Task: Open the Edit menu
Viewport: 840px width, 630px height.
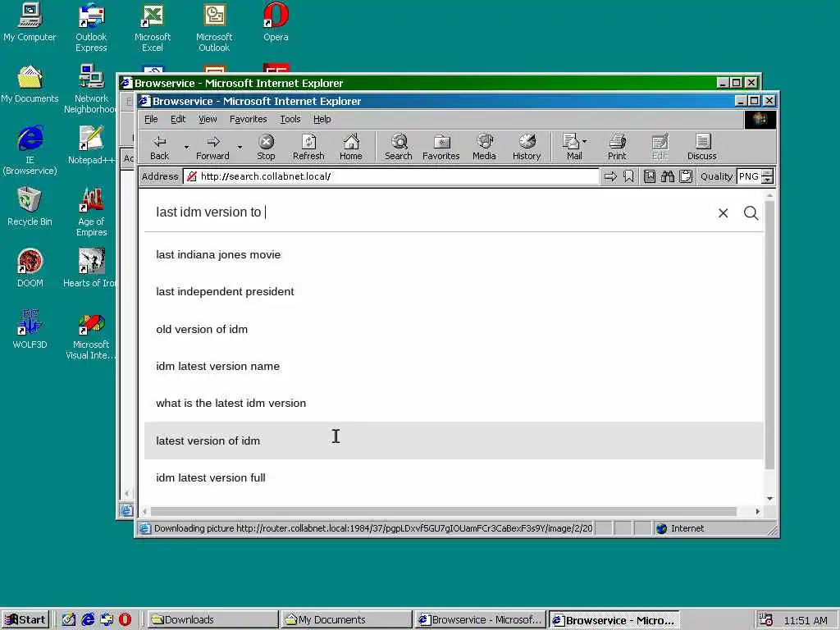Action: (x=178, y=119)
